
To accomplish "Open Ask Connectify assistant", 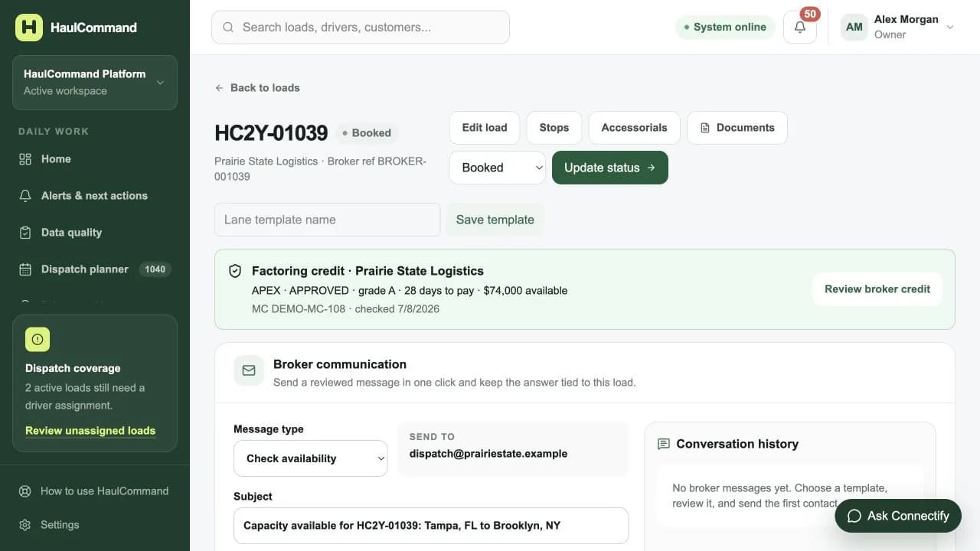I will pos(898,516).
